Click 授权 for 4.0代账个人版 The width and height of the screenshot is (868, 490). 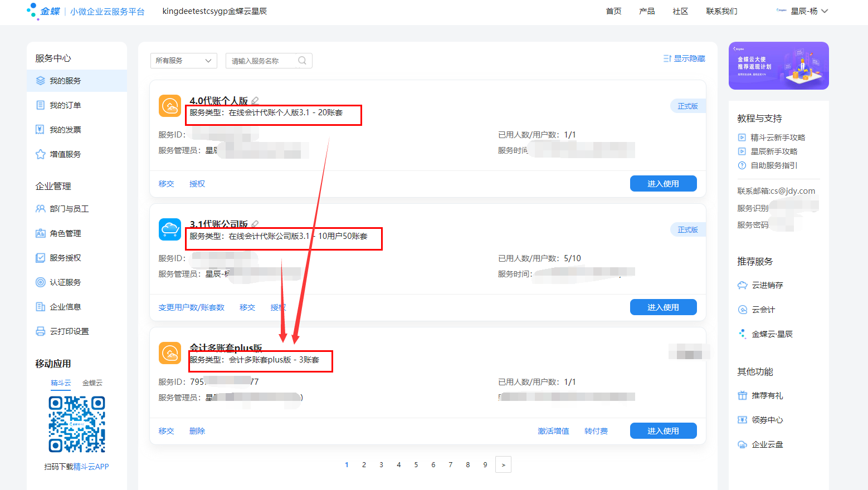pos(197,184)
